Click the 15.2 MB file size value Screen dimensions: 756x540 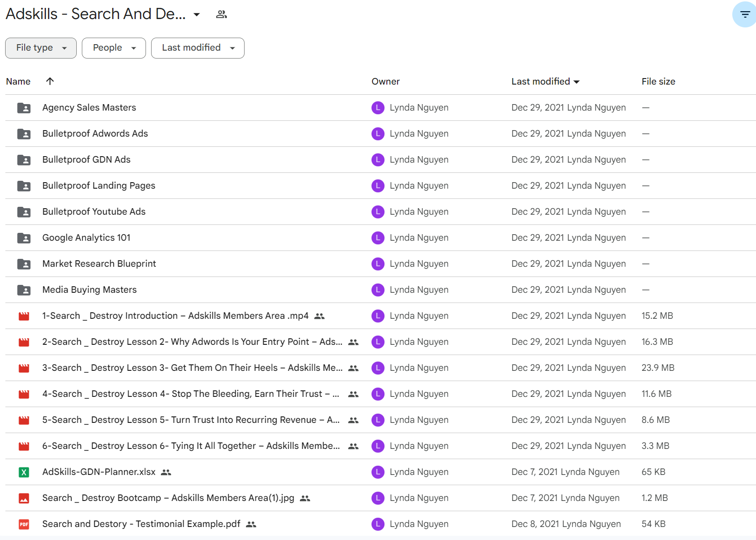[657, 316]
